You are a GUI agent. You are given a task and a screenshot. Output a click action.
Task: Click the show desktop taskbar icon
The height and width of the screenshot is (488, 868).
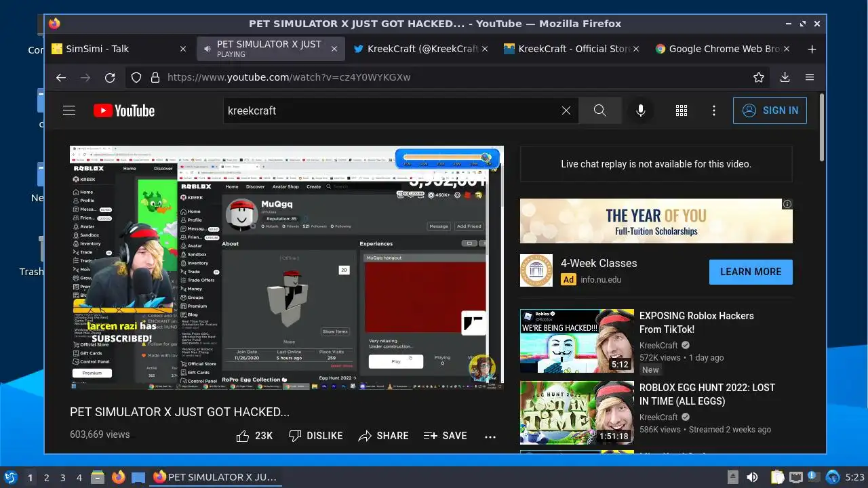tap(138, 477)
